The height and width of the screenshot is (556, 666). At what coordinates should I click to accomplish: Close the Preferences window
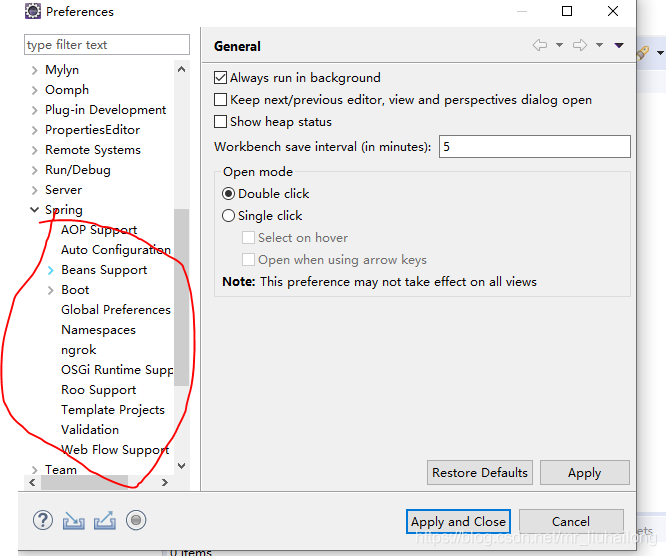pyautogui.click(x=612, y=11)
